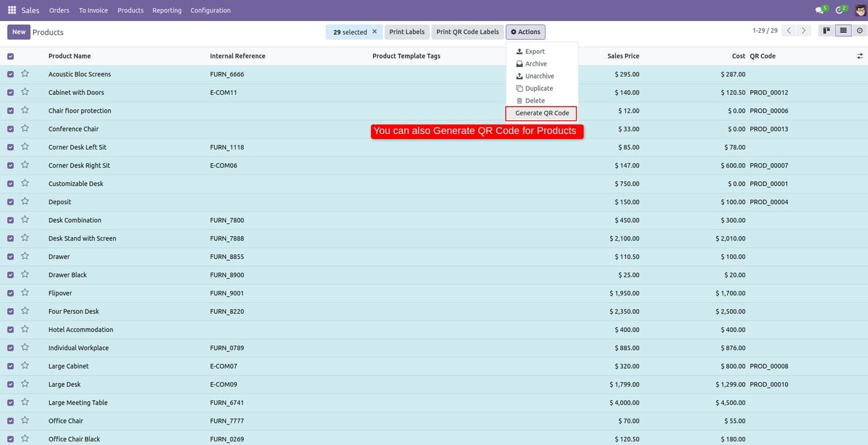Viewport: 868px width, 445px height.
Task: Sort by Product Name column header
Action: click(69, 56)
